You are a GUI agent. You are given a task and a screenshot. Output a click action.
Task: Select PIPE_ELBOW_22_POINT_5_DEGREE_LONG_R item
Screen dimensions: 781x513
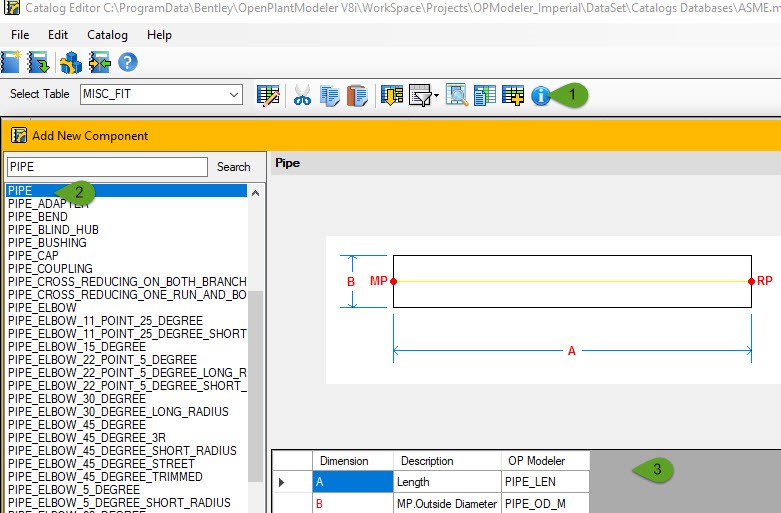pyautogui.click(x=127, y=373)
